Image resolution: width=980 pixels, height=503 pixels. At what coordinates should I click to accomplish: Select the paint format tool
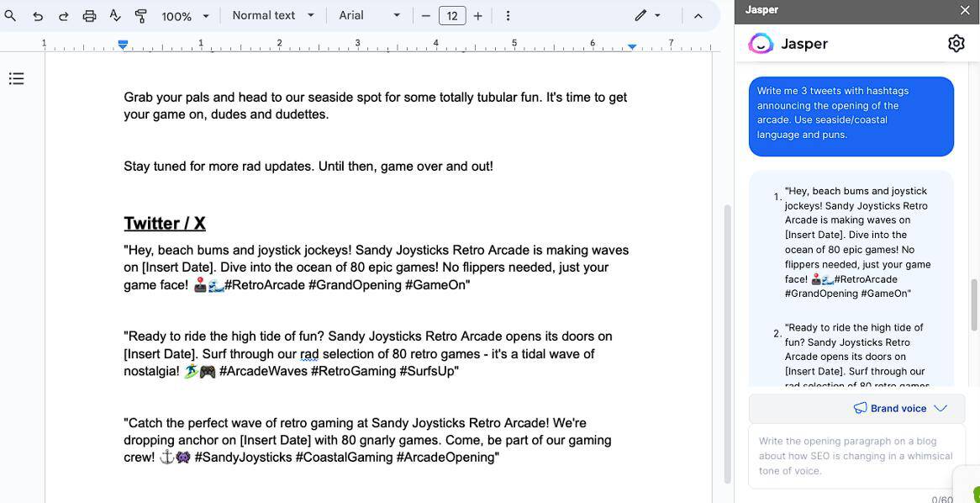[x=141, y=16]
